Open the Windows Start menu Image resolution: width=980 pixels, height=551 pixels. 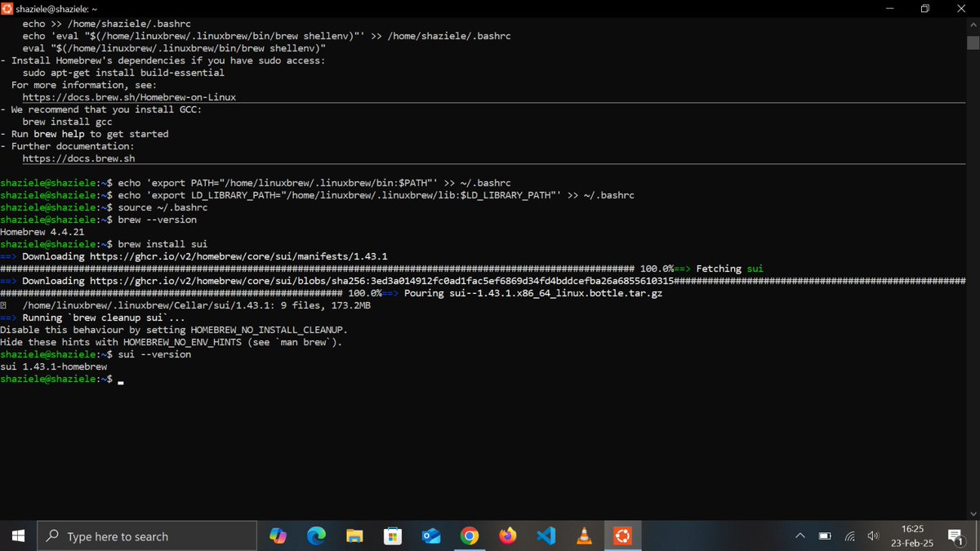pyautogui.click(x=18, y=536)
